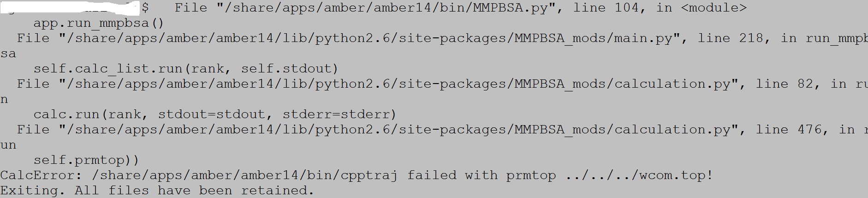868x198 pixels.
Task: Click the wrapped "sa" text fragment
Action: [x=8, y=54]
